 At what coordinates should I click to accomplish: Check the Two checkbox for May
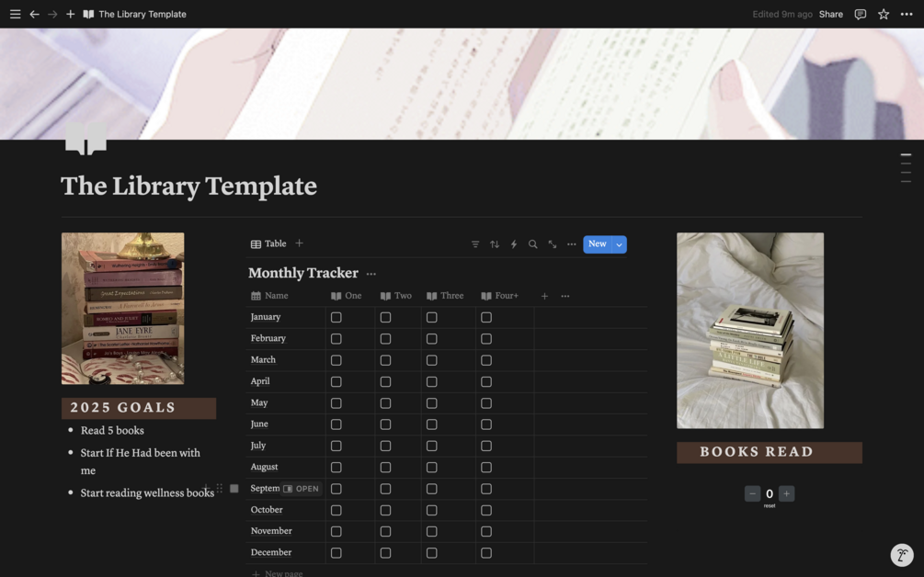click(384, 402)
